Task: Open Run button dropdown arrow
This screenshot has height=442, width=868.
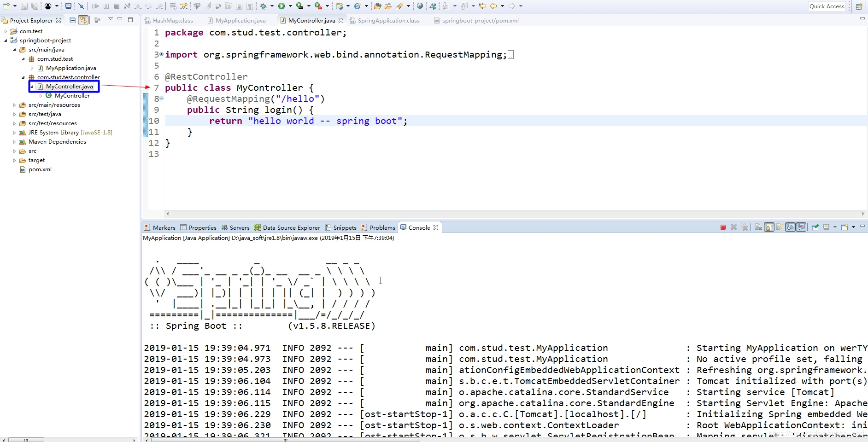Action: click(290, 6)
